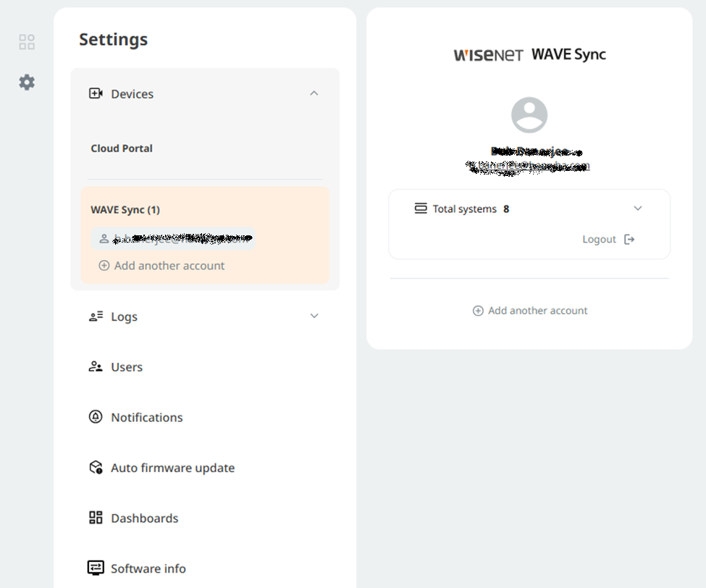
Task: Click the Software info monitor icon
Action: pyautogui.click(x=96, y=568)
